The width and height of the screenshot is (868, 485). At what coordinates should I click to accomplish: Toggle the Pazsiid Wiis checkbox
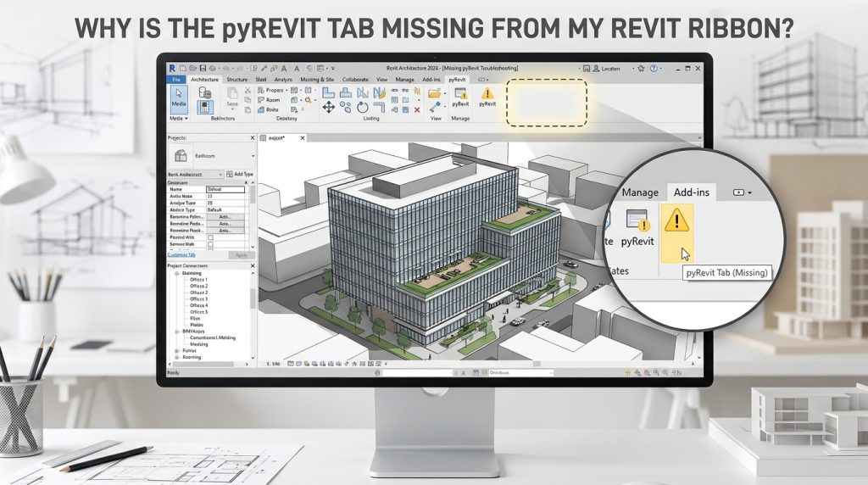click(x=210, y=237)
